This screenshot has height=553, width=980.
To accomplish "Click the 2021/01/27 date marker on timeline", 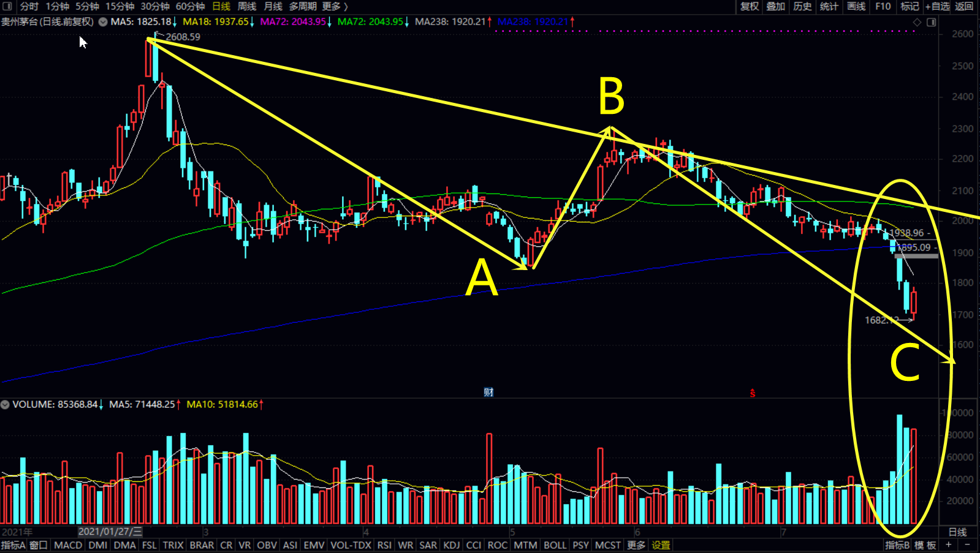I will (110, 532).
